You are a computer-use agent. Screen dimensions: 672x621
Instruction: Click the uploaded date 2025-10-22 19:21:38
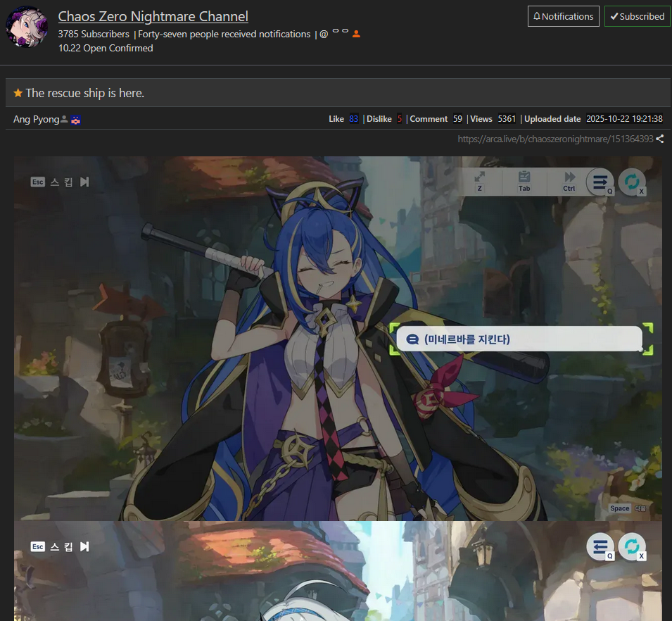point(624,119)
